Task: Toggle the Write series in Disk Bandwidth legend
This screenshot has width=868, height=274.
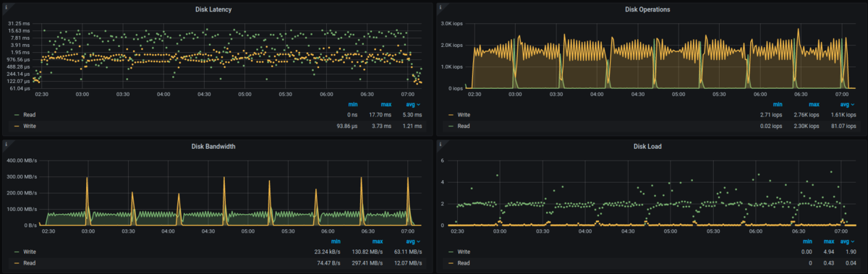Action: click(30, 252)
